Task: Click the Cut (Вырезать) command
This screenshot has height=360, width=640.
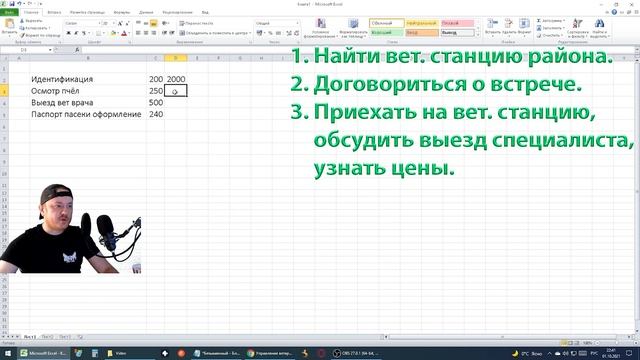Action: pyautogui.click(x=31, y=21)
